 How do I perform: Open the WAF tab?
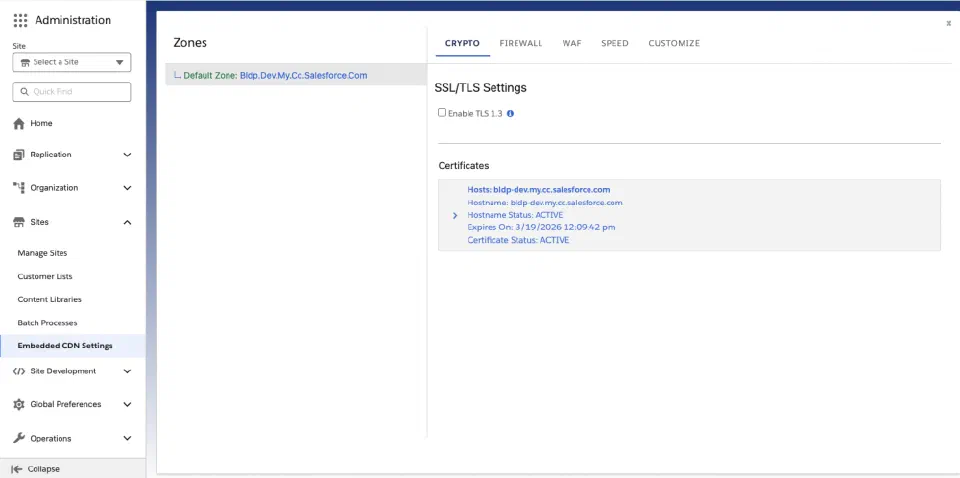pyautogui.click(x=572, y=43)
